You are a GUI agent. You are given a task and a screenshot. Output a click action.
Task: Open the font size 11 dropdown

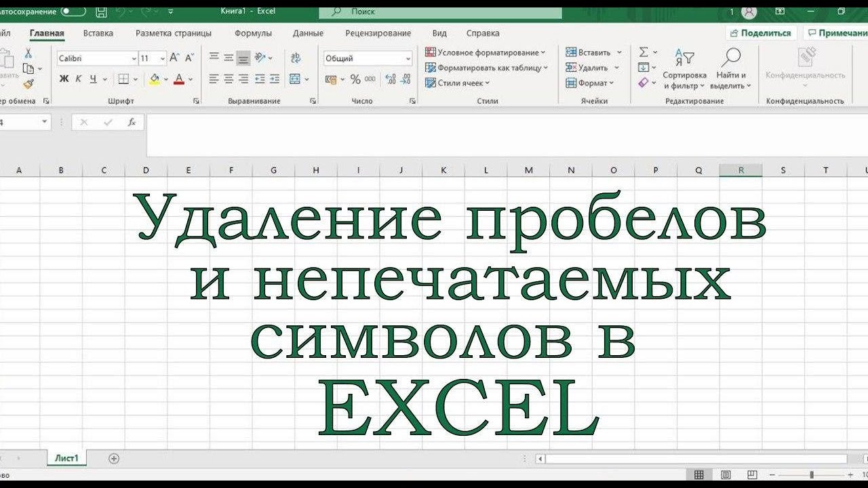pos(162,59)
